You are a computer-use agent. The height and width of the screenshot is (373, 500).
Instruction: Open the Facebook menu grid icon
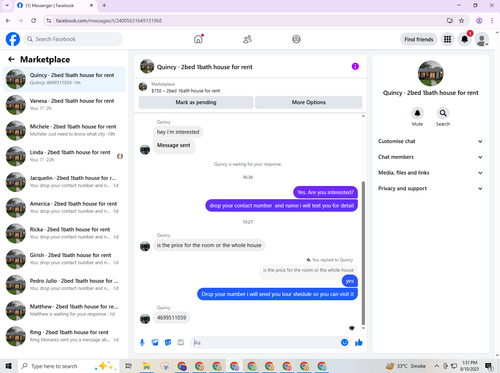(x=447, y=39)
